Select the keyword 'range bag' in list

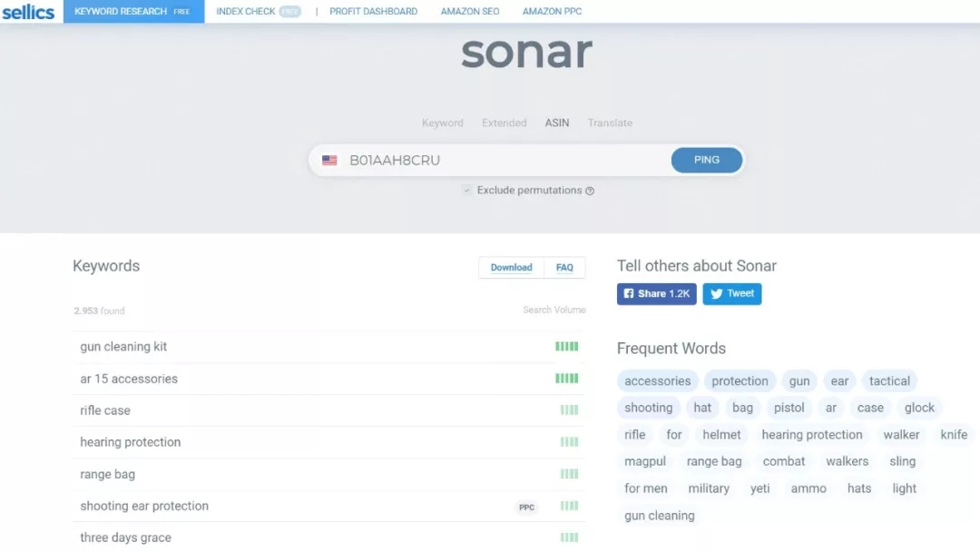pos(107,475)
